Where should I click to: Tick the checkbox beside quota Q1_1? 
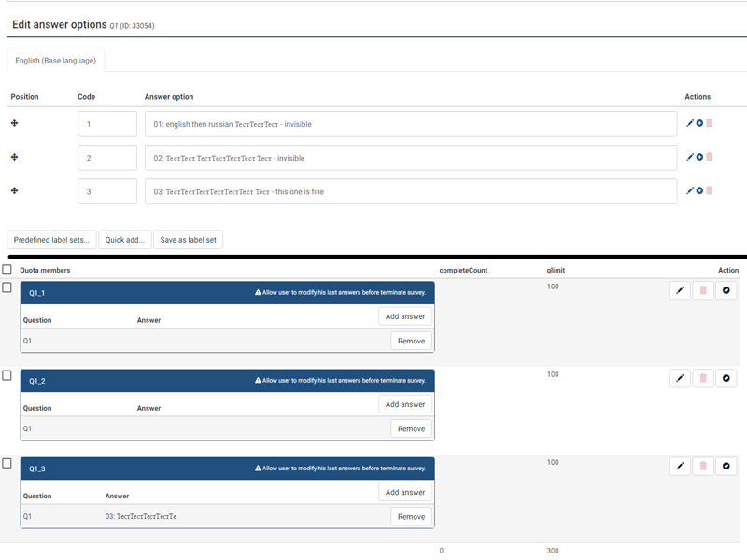(7, 287)
